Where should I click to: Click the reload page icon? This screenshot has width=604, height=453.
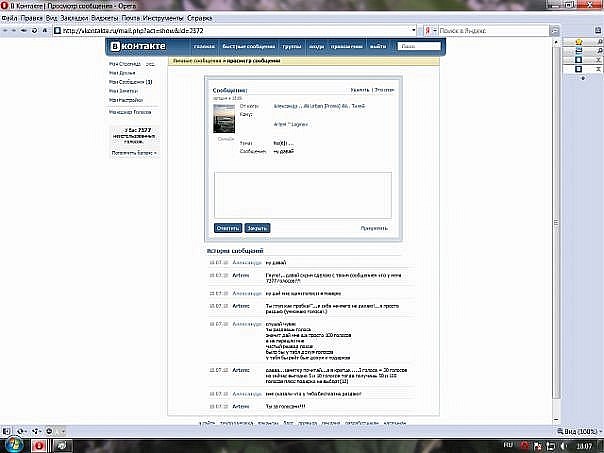pos(35,30)
